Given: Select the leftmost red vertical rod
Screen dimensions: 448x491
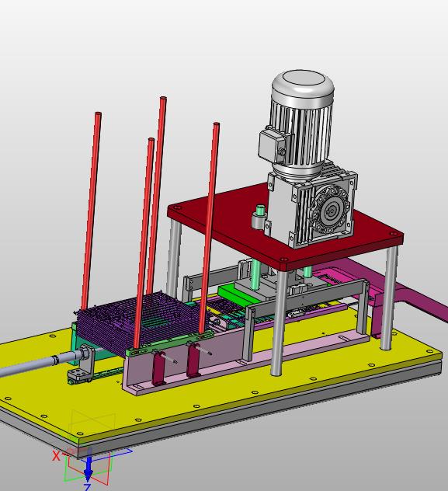Looking at the screenshot, I should point(91,211).
